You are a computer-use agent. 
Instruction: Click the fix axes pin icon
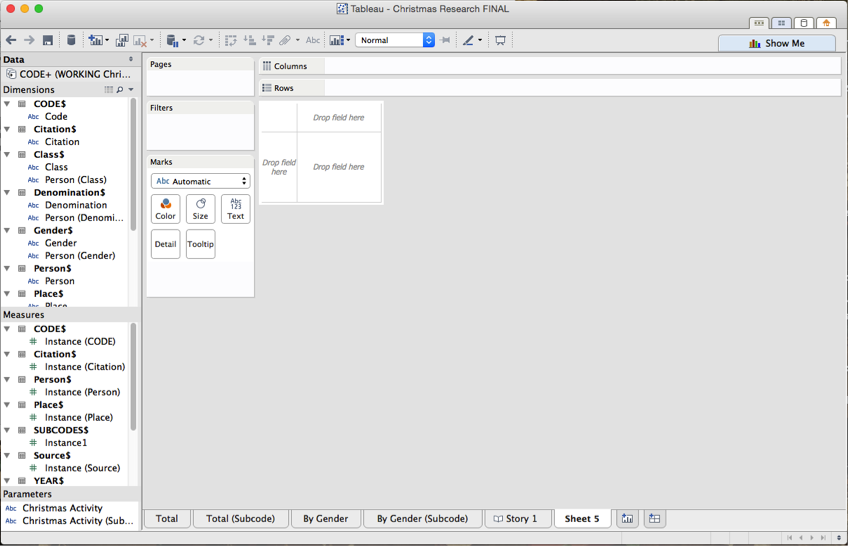click(x=446, y=40)
